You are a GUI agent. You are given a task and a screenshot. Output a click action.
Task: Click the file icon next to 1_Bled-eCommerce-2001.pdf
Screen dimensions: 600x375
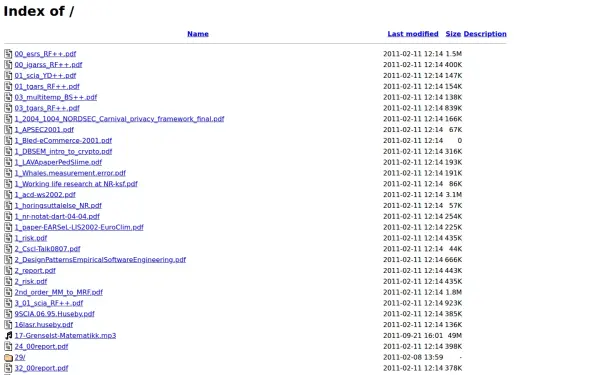(8, 140)
